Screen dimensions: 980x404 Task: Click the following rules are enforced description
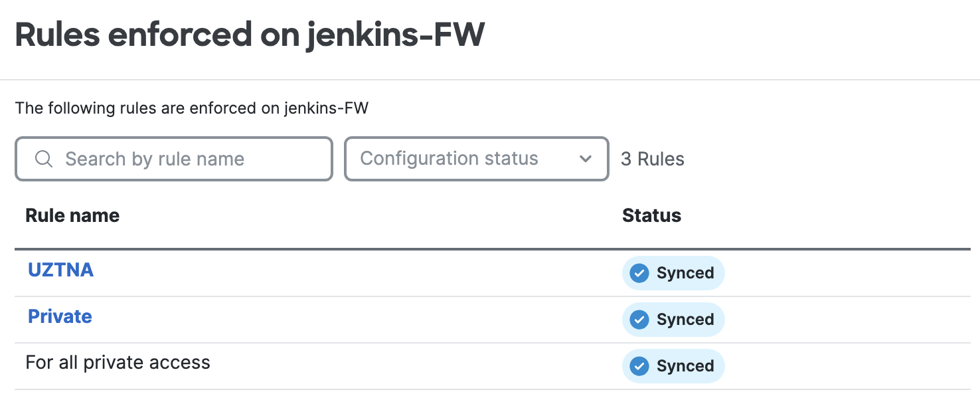coord(191,108)
